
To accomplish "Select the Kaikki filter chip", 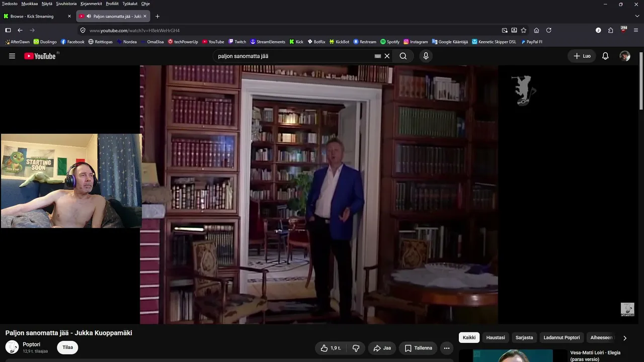I will point(469,338).
